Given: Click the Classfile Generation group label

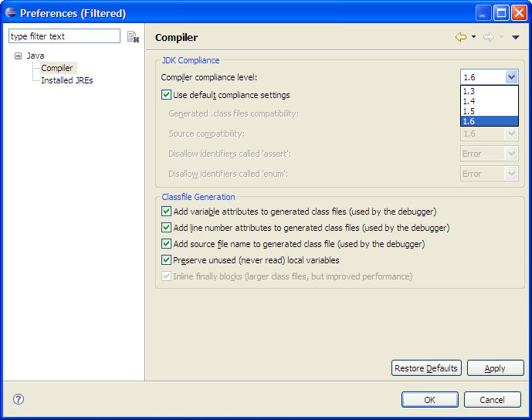Looking at the screenshot, I should coord(198,197).
